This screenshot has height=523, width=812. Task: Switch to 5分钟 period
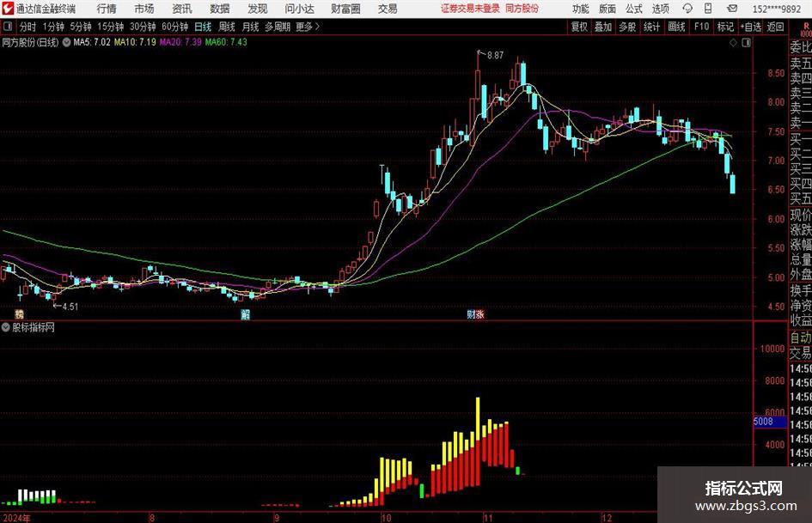pos(80,27)
